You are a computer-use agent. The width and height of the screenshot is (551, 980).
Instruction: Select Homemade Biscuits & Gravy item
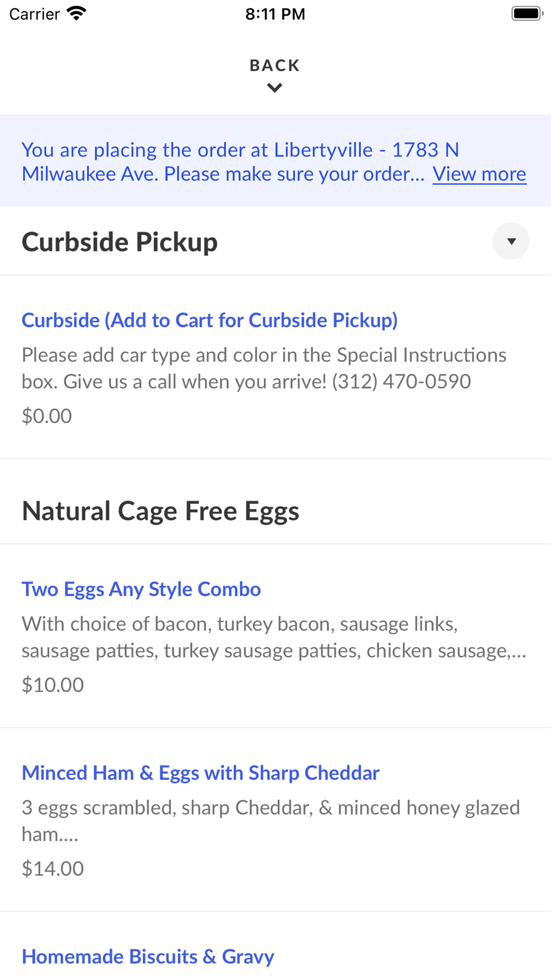[148, 956]
